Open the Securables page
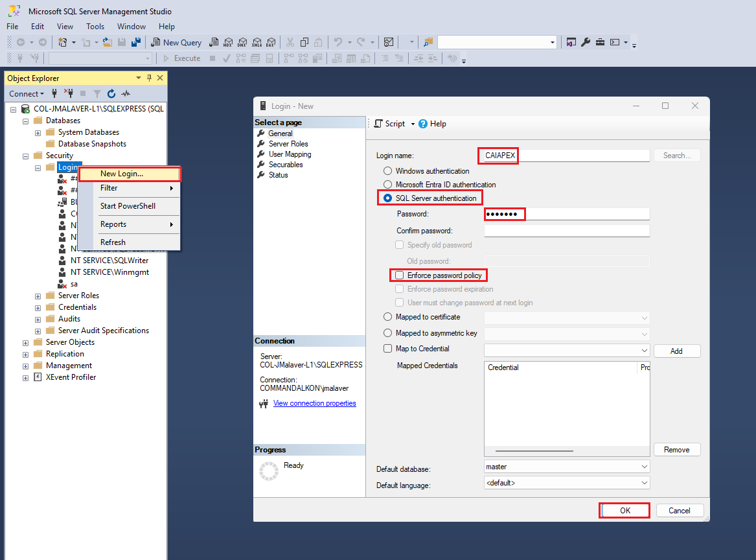 [286, 165]
